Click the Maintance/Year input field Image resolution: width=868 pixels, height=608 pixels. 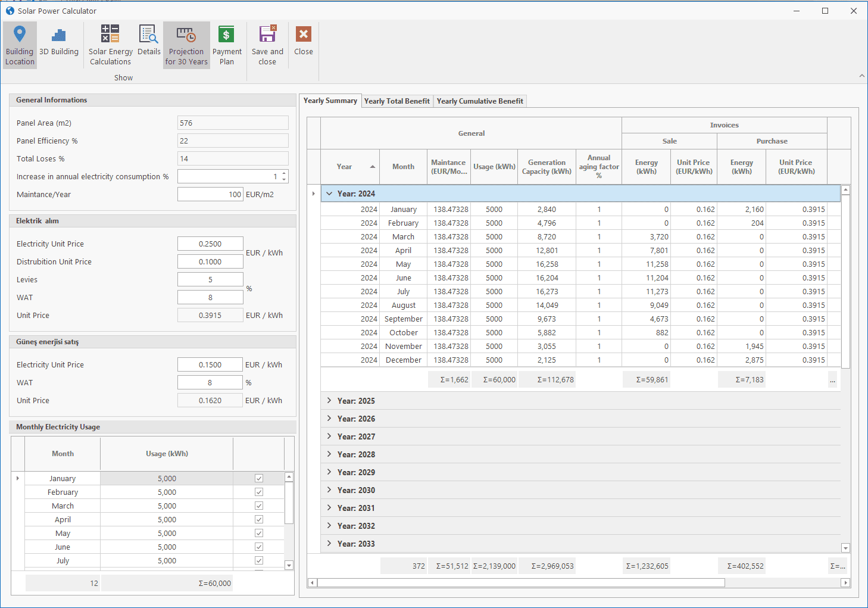tap(210, 194)
